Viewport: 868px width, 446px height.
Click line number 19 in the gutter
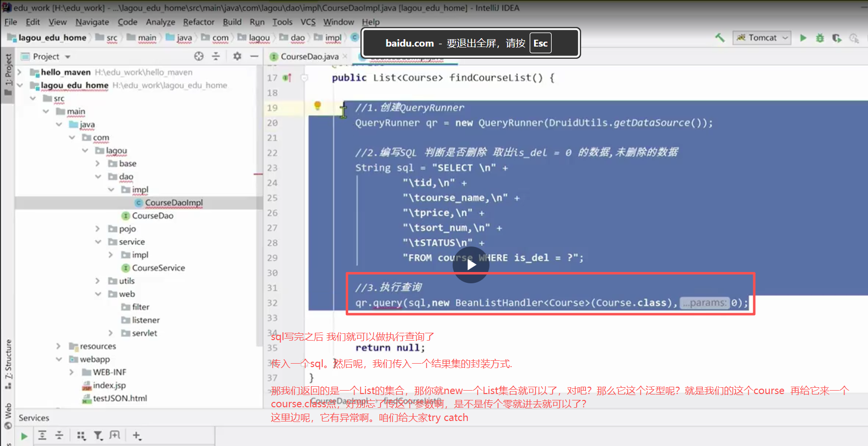(272, 108)
